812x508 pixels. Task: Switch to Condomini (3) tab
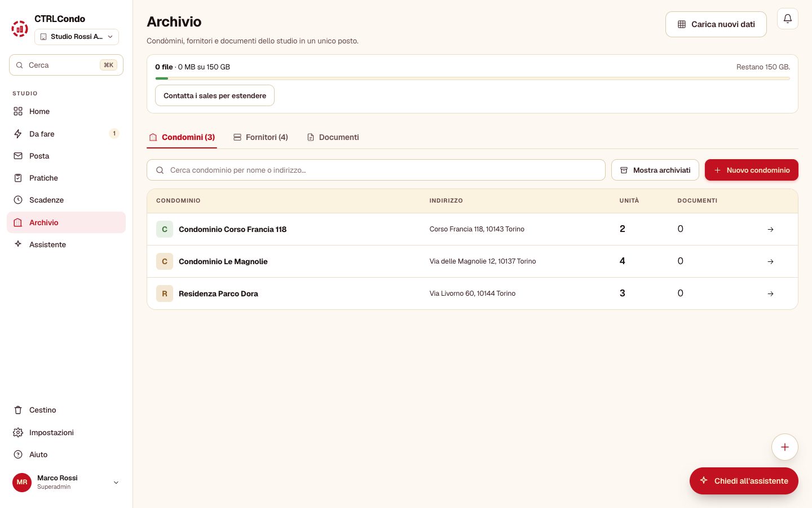[182, 137]
